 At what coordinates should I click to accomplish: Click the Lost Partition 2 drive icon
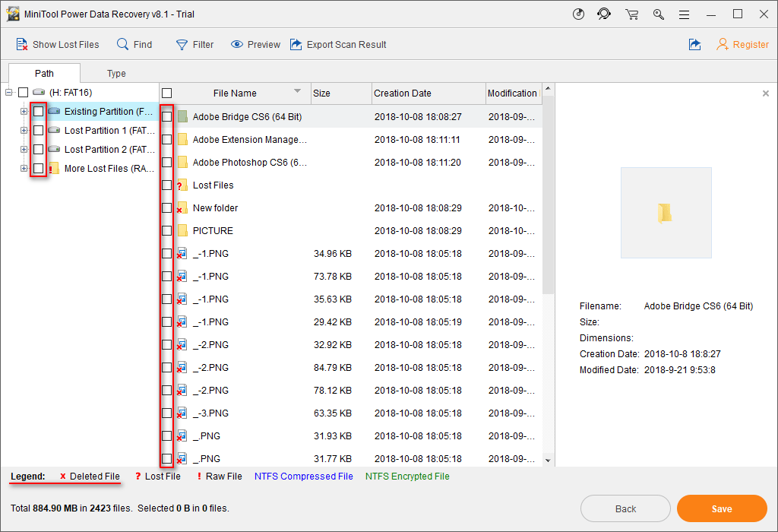pos(54,149)
